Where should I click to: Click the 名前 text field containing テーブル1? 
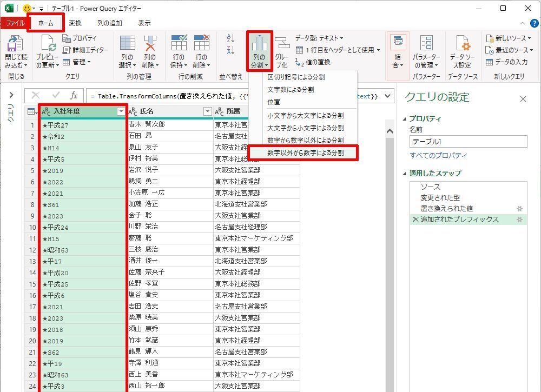tap(468, 142)
